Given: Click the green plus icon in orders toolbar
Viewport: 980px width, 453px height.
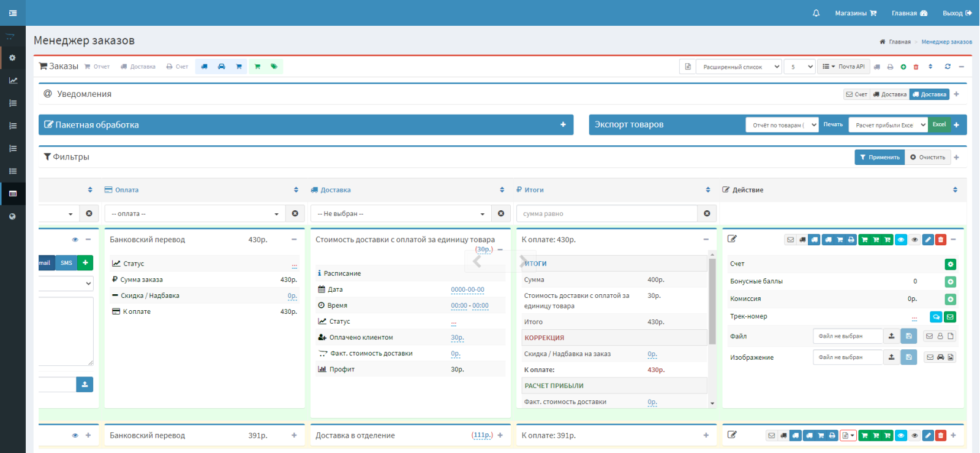Looking at the screenshot, I should click(903, 67).
